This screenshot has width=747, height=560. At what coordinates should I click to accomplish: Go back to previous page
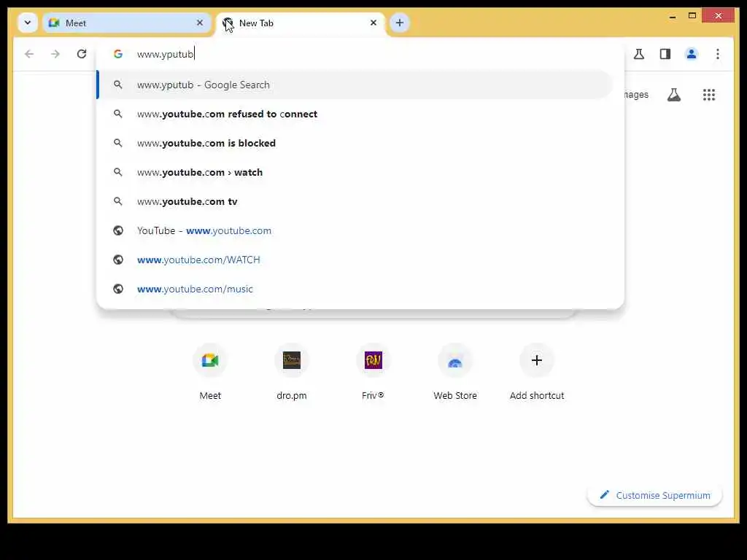[29, 54]
